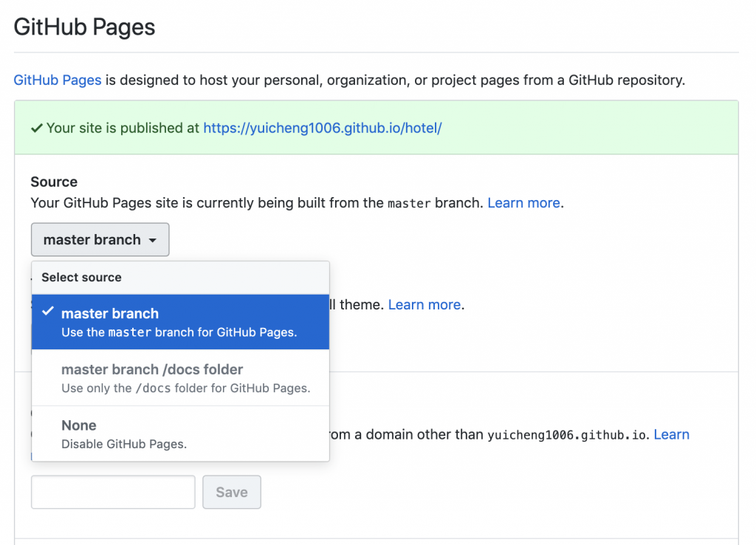Image resolution: width=756 pixels, height=545 pixels.
Task: Click the Select source menu header
Action: click(81, 278)
